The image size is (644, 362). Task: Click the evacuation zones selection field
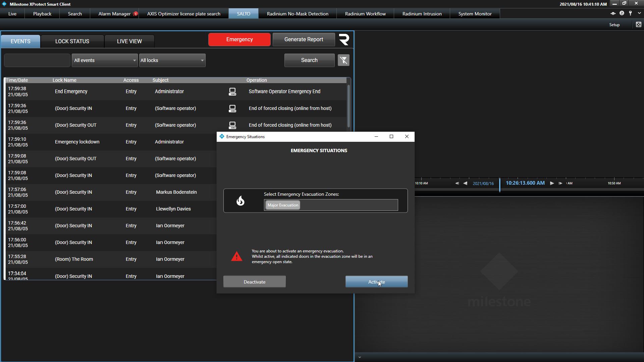331,205
